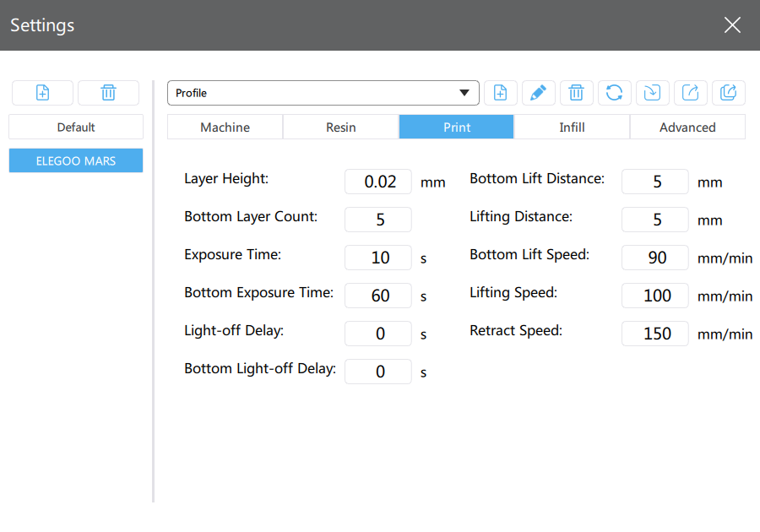Choose the Default printer entry
760x532 pixels.
pyautogui.click(x=76, y=128)
